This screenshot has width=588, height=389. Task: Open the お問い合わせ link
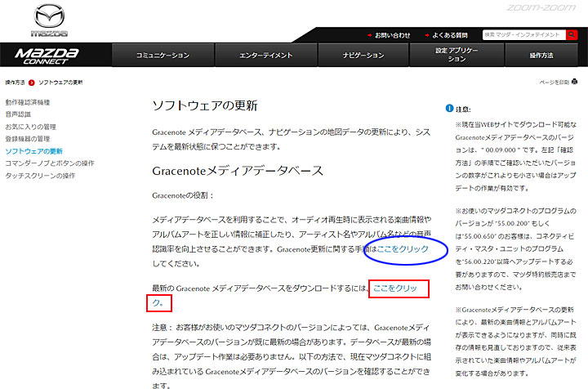point(392,35)
